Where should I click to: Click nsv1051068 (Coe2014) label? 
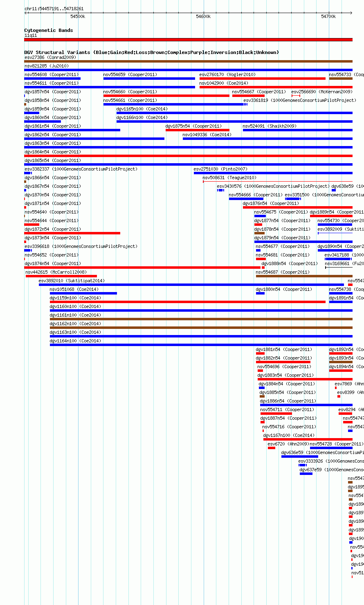pyautogui.click(x=74, y=289)
